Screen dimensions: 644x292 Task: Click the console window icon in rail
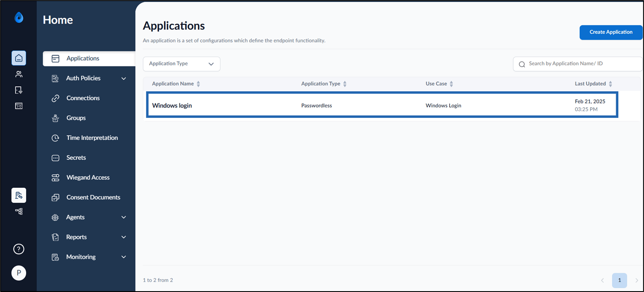pos(19,106)
